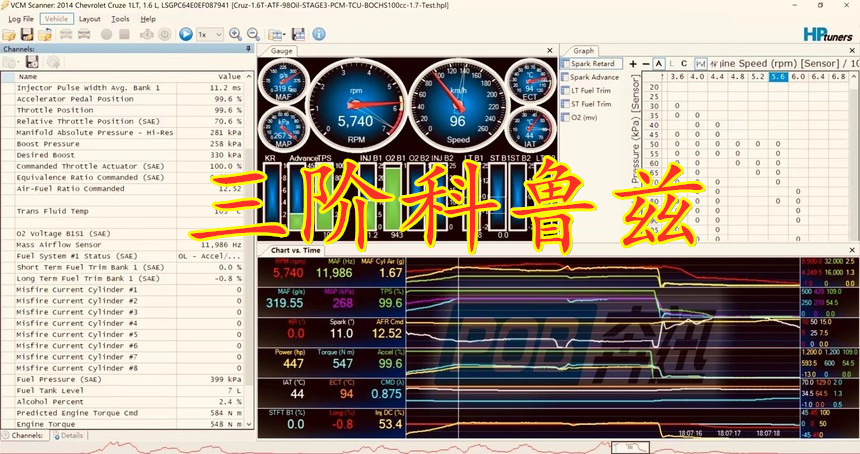Select Accelerator Pedal Position row

coord(122,99)
